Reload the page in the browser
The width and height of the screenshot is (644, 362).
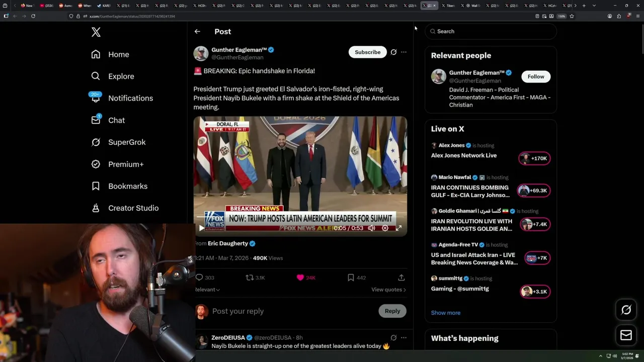coord(33,16)
